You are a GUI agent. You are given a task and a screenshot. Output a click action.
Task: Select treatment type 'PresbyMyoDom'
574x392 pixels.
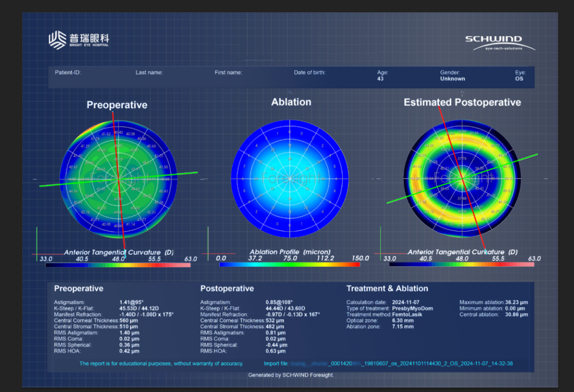[x=412, y=308]
